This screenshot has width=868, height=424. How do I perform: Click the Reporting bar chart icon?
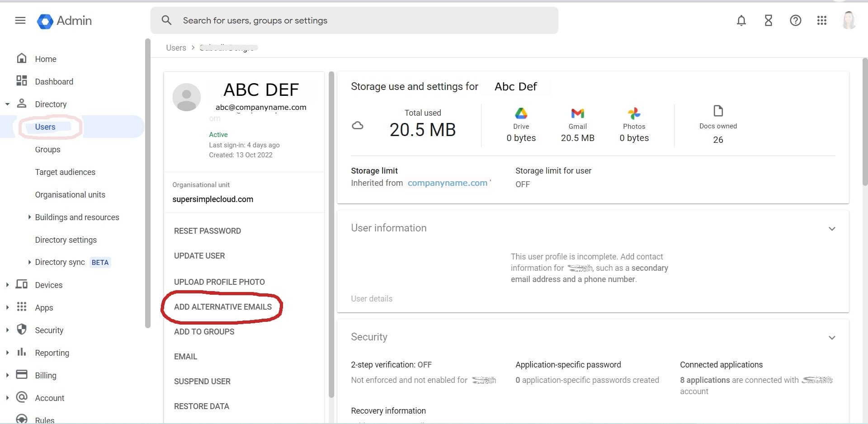21,352
